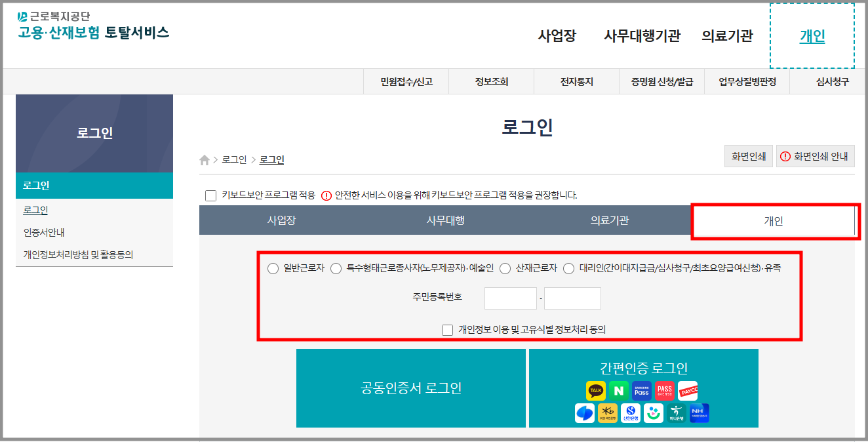
Task: Click the 근로복지공단 logo at top left
Action: 54,16
